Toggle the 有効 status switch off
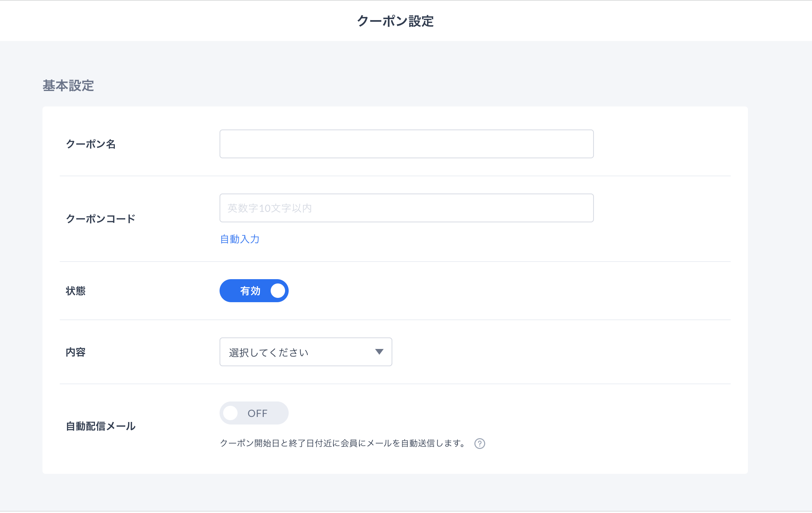The width and height of the screenshot is (812, 513). pyautogui.click(x=254, y=291)
